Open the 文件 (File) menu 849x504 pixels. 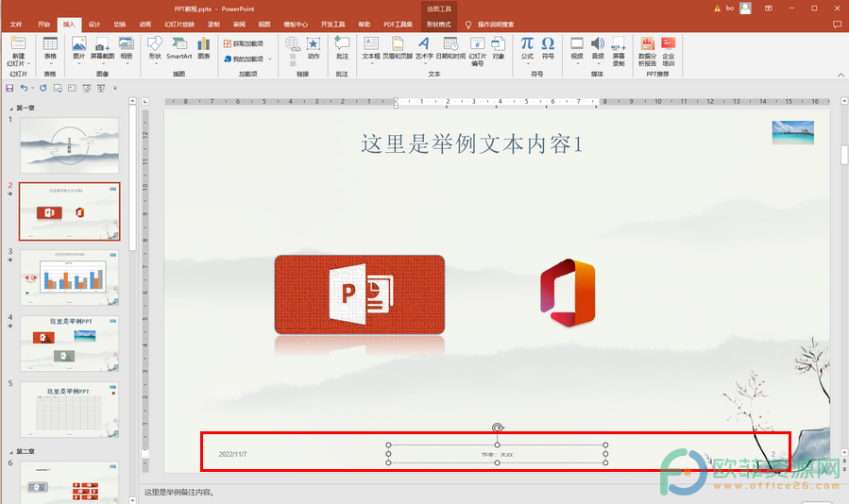click(16, 25)
